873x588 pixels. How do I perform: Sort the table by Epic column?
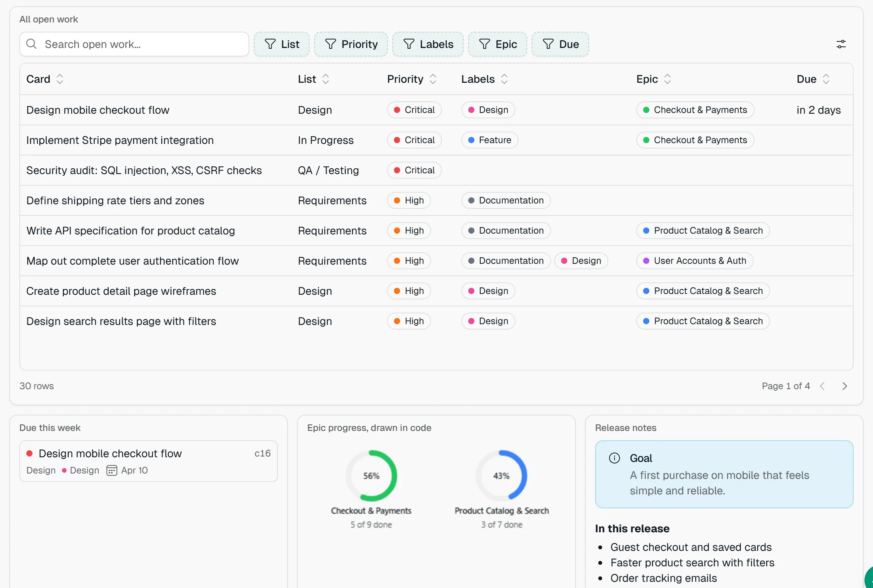click(x=654, y=79)
